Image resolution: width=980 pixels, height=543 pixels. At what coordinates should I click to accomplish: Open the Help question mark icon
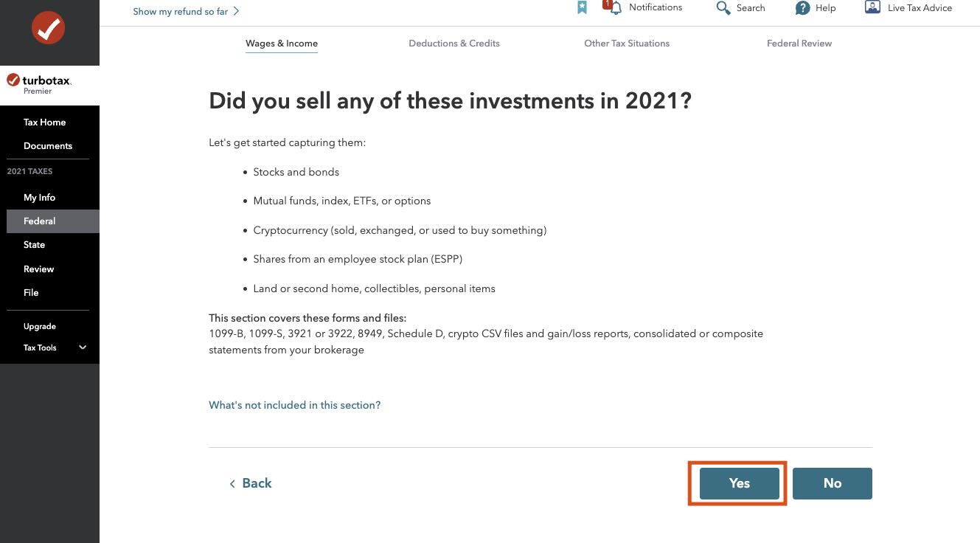[x=802, y=8]
